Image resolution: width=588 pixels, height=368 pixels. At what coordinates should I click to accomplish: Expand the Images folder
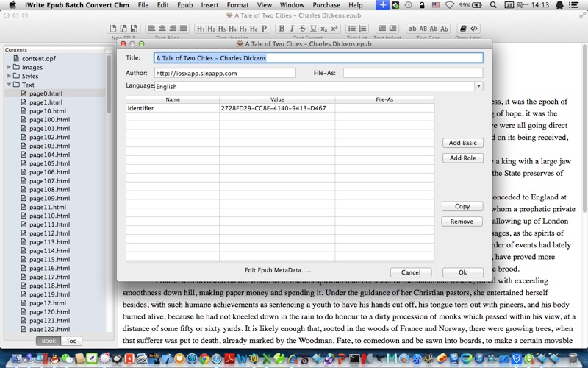point(9,67)
